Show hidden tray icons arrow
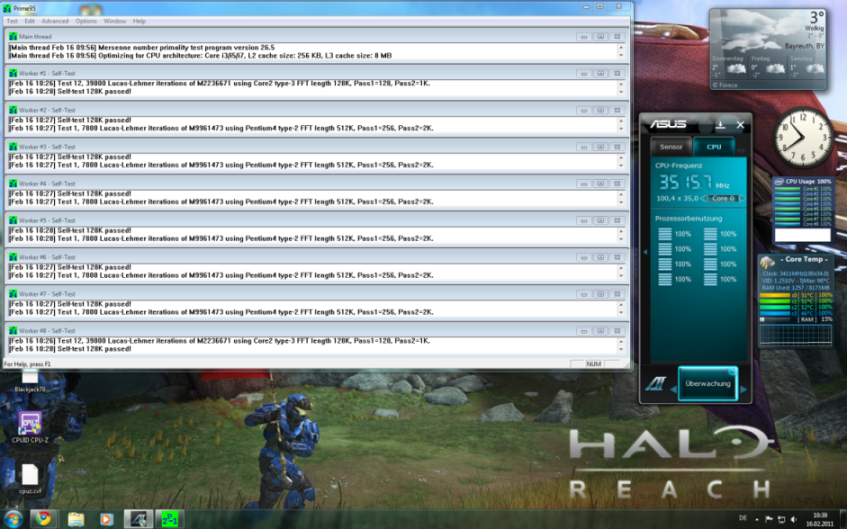The height and width of the screenshot is (529, 847). click(x=756, y=519)
